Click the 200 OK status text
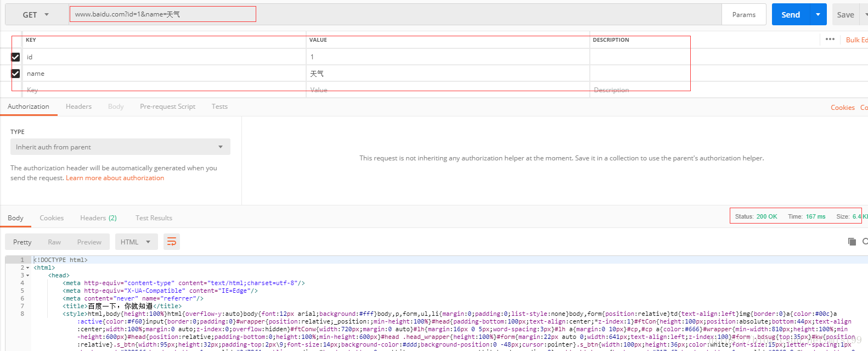This screenshot has height=351, width=868. click(x=766, y=216)
